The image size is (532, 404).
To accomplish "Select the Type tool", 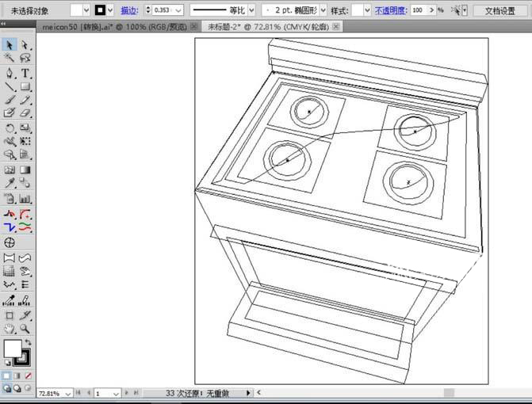I will [25, 73].
